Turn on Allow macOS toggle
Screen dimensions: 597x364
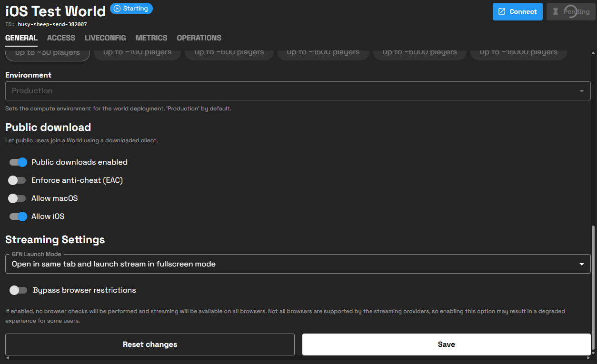pos(17,198)
